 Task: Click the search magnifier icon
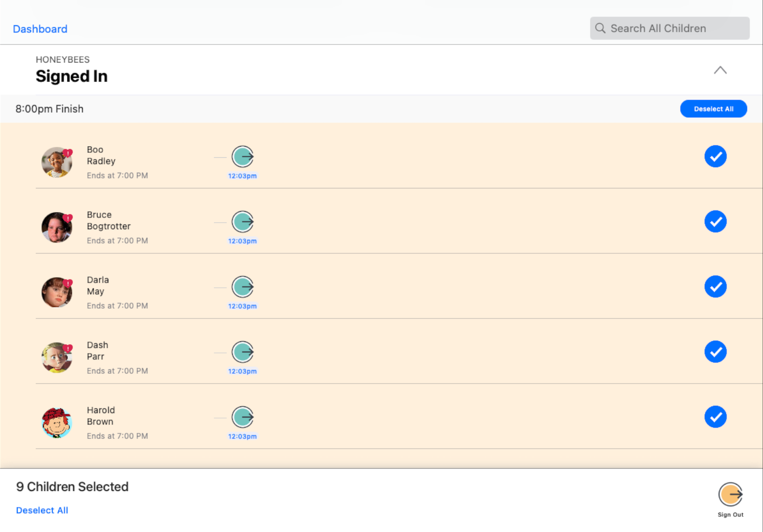click(600, 28)
